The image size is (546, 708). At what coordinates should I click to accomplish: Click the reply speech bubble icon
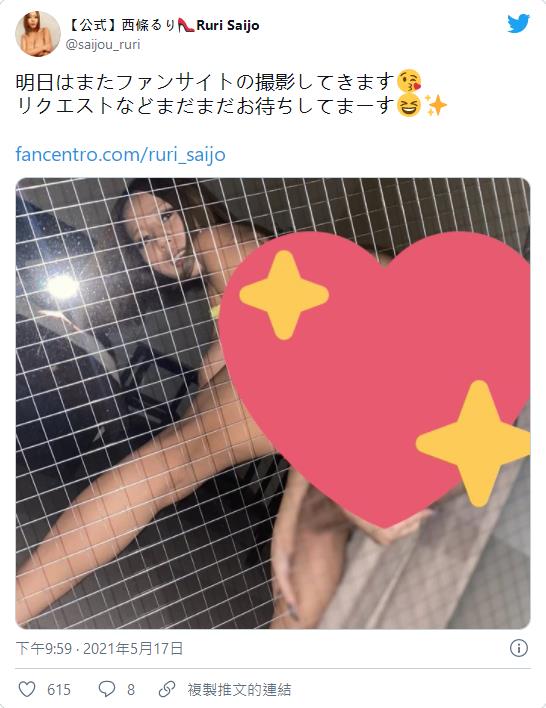[x=107, y=689]
